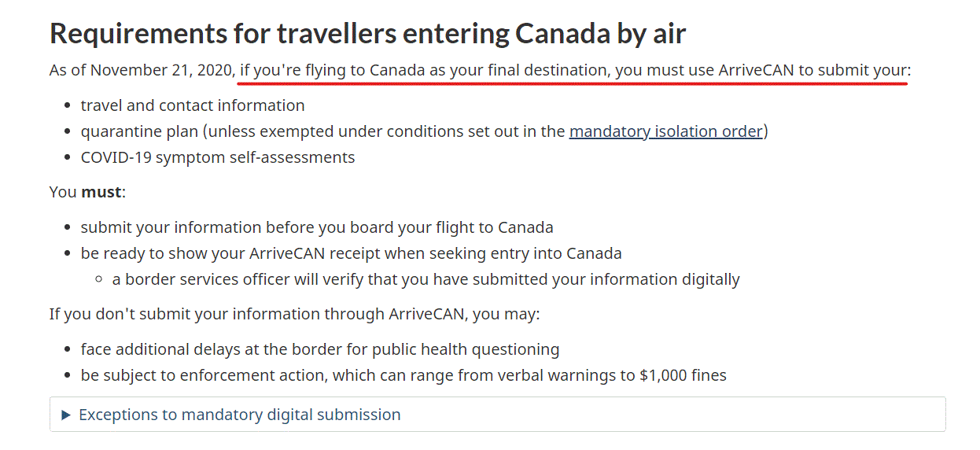Click 'be ready to show your ArriveCAN receipt' bullet

(351, 253)
